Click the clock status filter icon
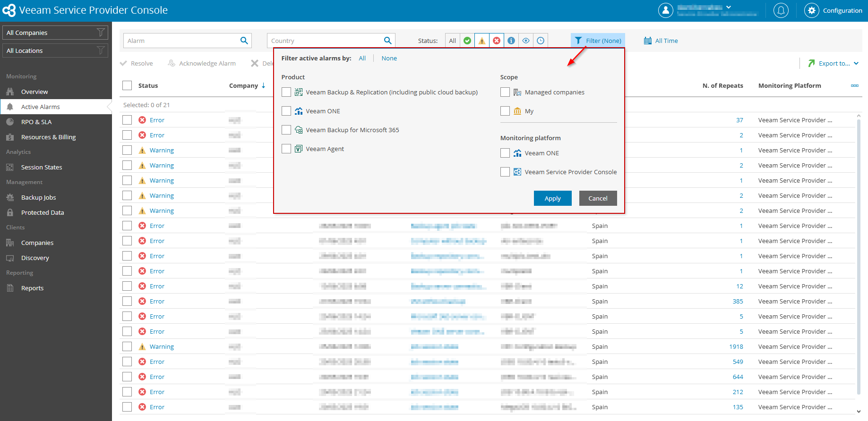Image resolution: width=868 pixels, height=421 pixels. [541, 41]
